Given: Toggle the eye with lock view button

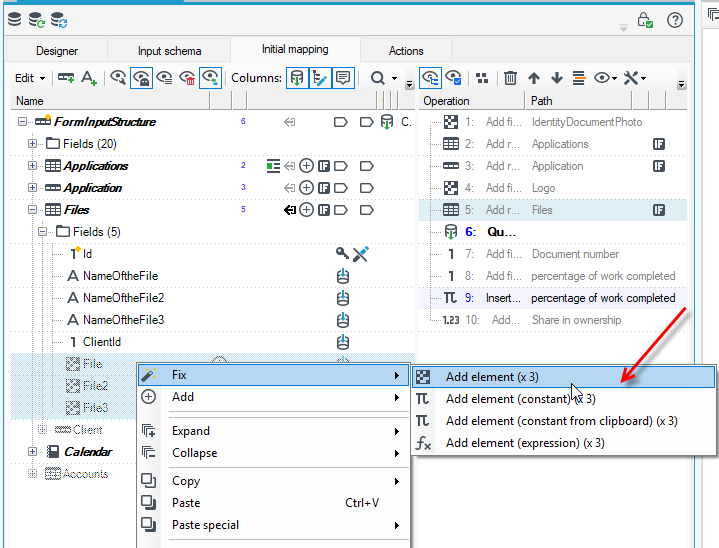Looking at the screenshot, I should (141, 78).
